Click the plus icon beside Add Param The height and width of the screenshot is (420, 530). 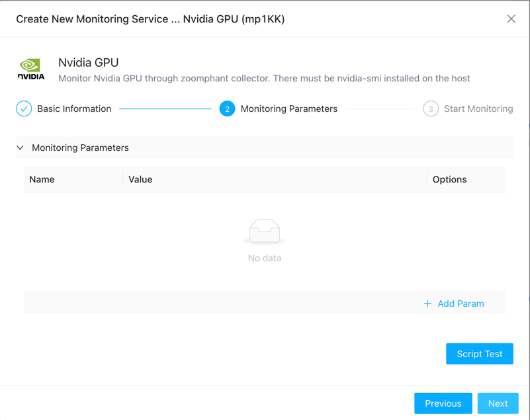pos(427,304)
